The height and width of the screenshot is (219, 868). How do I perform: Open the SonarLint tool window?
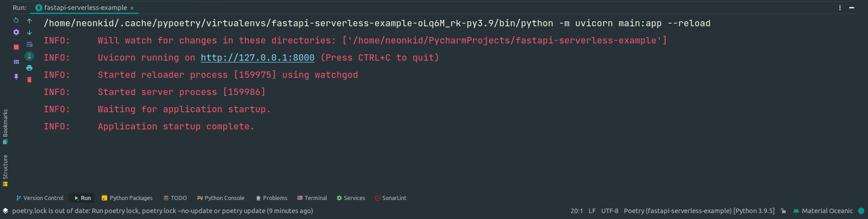pyautogui.click(x=391, y=198)
